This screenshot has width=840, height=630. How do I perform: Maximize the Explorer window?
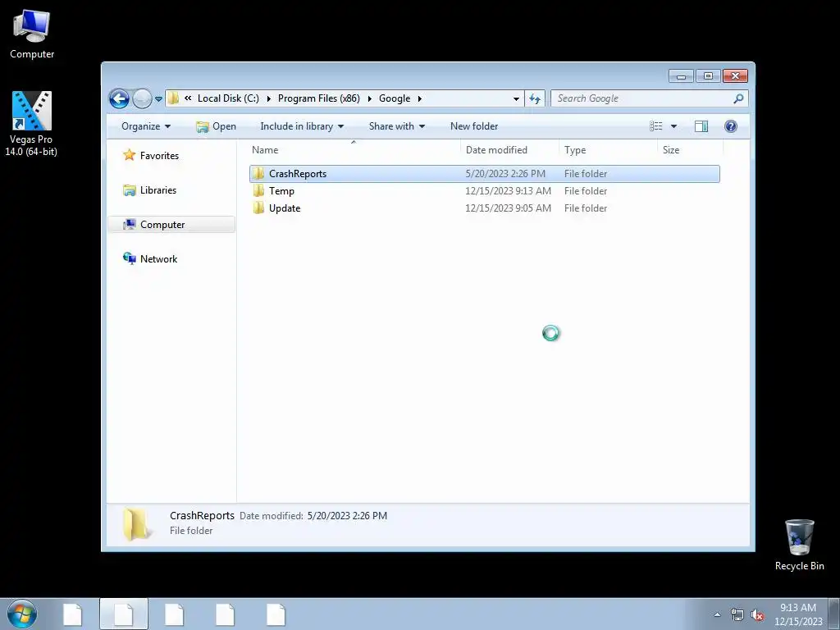708,76
